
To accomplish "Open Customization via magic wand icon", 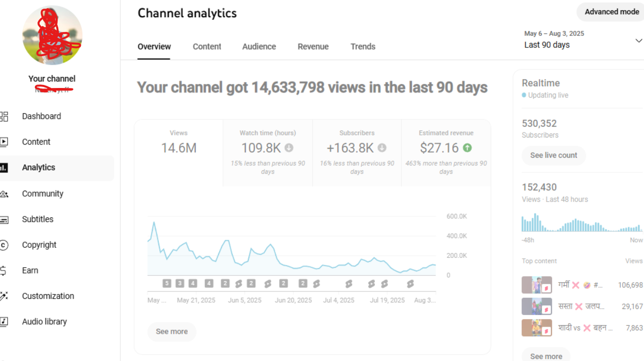I will [4, 296].
